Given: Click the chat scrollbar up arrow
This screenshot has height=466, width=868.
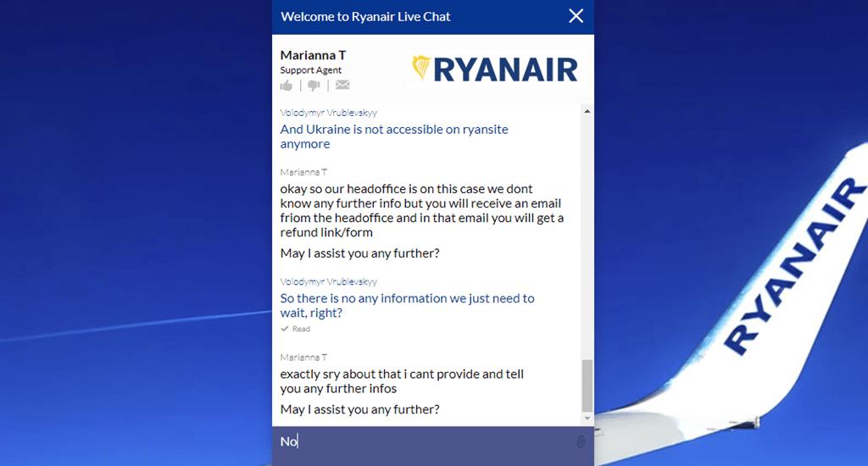Looking at the screenshot, I should pos(587,111).
